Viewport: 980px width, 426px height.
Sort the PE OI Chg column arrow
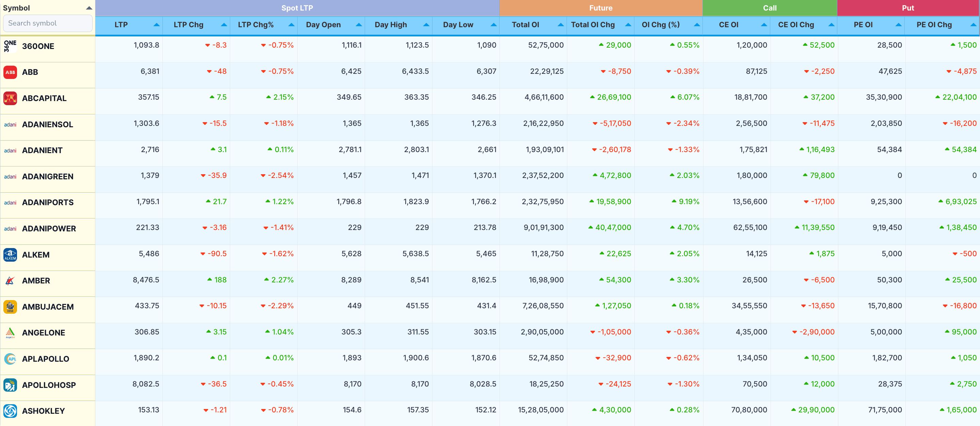pos(973,25)
